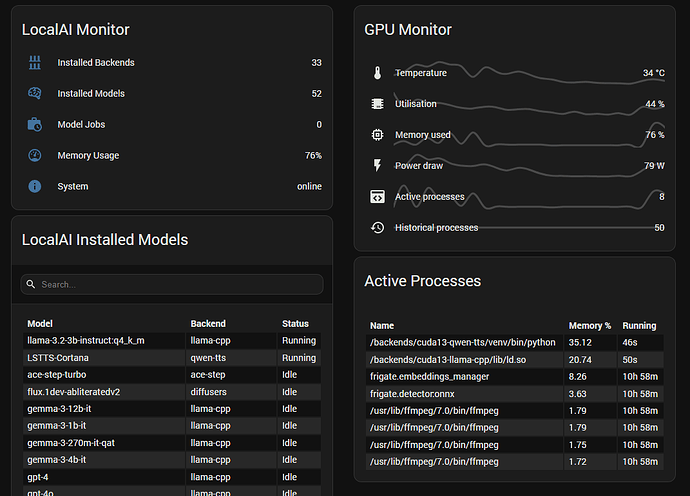Click the Temperature thermometer icon

377,73
